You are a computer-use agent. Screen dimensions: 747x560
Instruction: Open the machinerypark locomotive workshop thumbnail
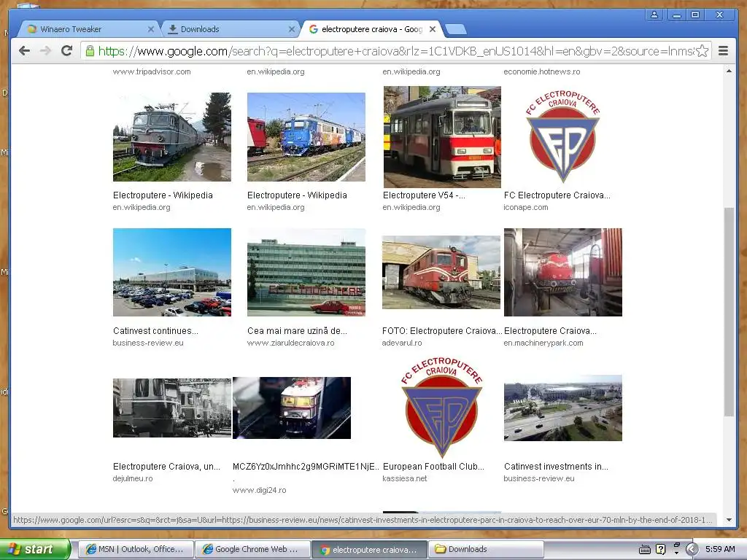pos(563,273)
